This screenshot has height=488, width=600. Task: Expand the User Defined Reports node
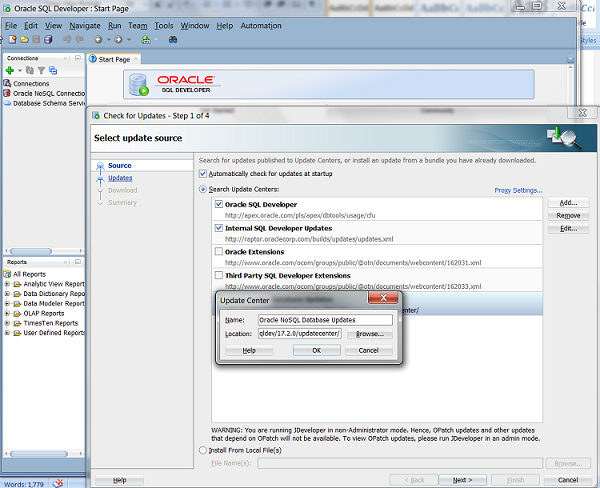(7, 333)
